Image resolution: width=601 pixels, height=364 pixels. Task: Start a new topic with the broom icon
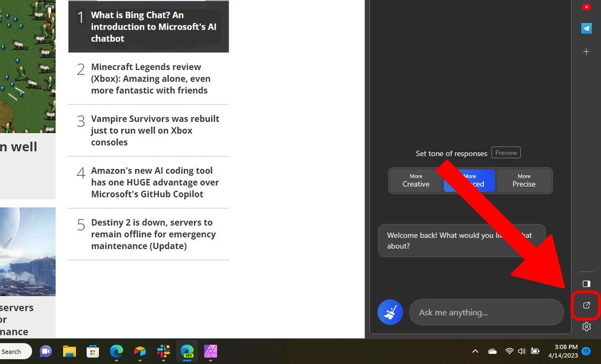(390, 313)
